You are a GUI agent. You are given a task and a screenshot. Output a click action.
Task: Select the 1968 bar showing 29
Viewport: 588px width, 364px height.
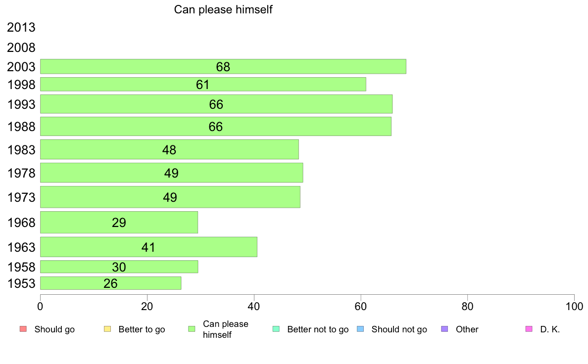point(119,222)
